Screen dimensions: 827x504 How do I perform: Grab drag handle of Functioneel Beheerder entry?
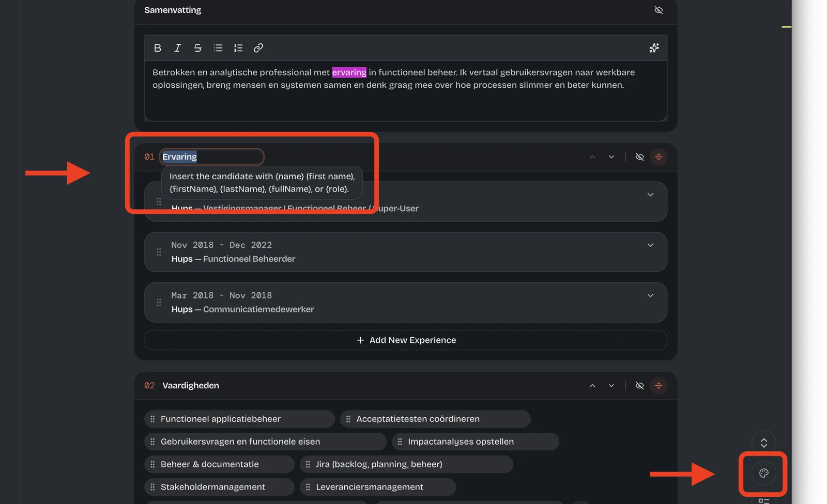[x=159, y=252]
